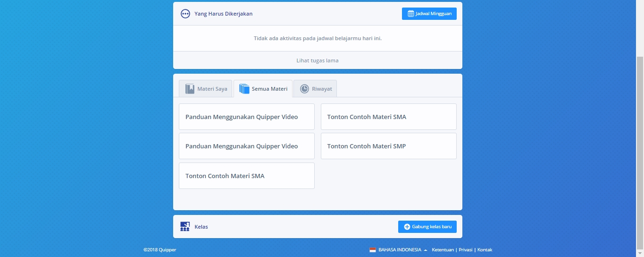644x257 pixels.
Task: Click the clock icon on Riwayat tab
Action: pyautogui.click(x=304, y=89)
